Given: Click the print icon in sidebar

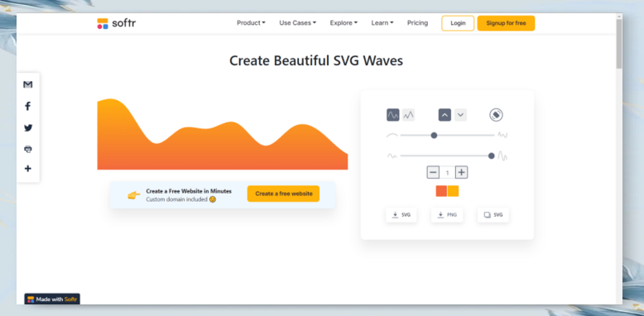Looking at the screenshot, I should (x=28, y=149).
